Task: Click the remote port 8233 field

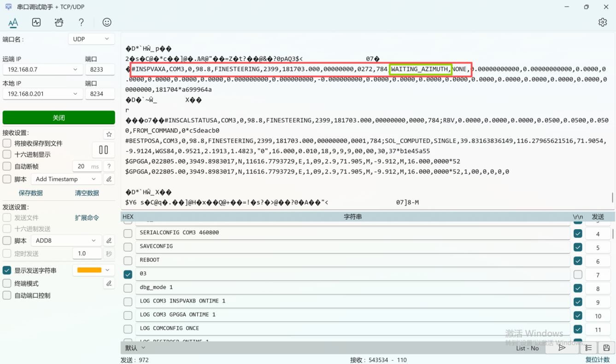Action: pos(100,69)
